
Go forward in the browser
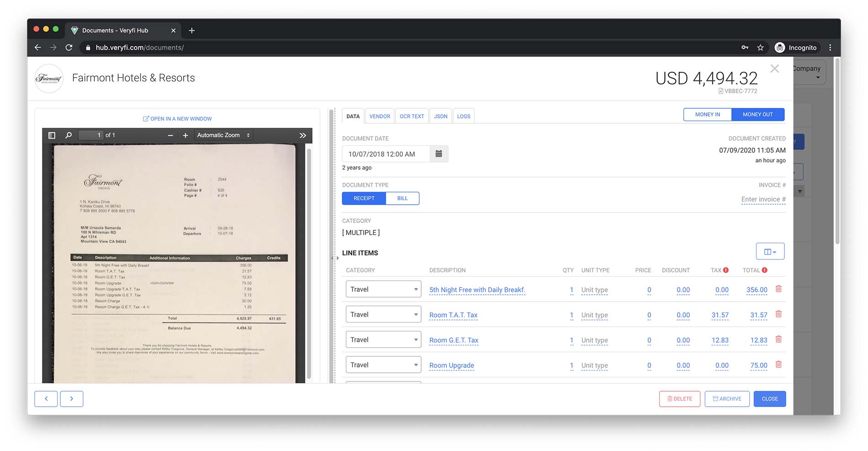[53, 48]
